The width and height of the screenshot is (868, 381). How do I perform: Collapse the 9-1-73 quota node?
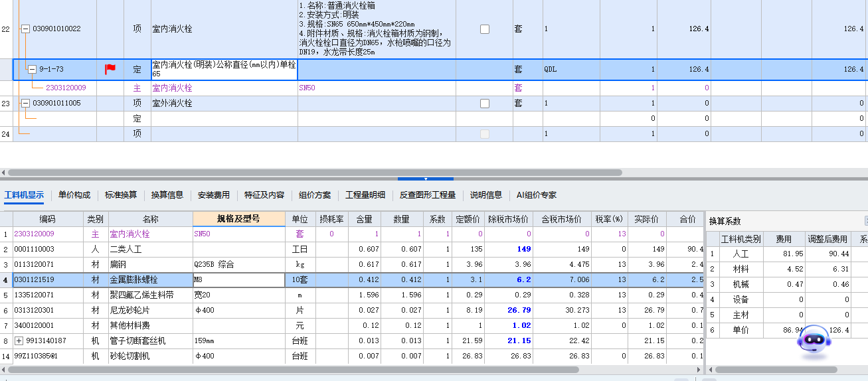point(32,70)
